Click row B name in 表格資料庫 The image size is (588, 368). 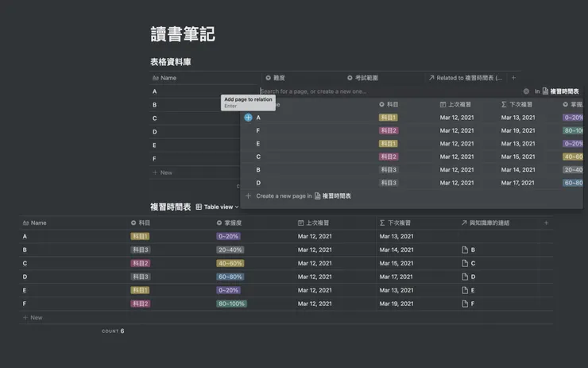[154, 105]
